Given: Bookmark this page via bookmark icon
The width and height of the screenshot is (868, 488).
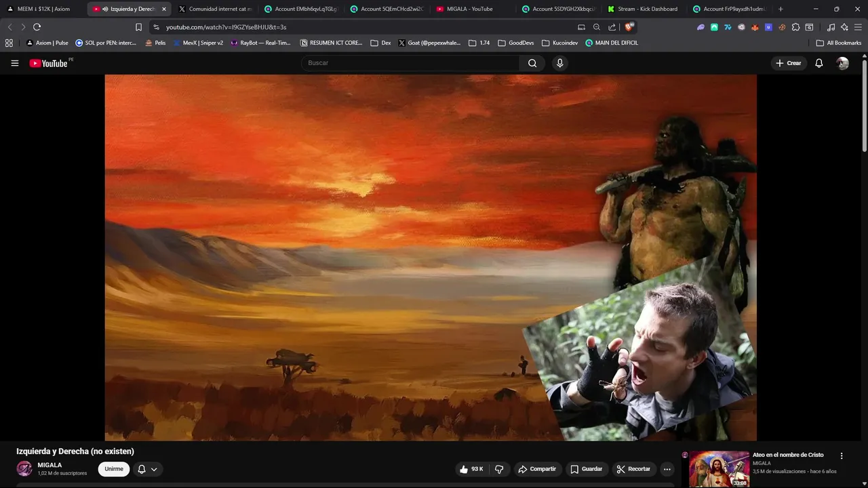Looking at the screenshot, I should pos(138,27).
